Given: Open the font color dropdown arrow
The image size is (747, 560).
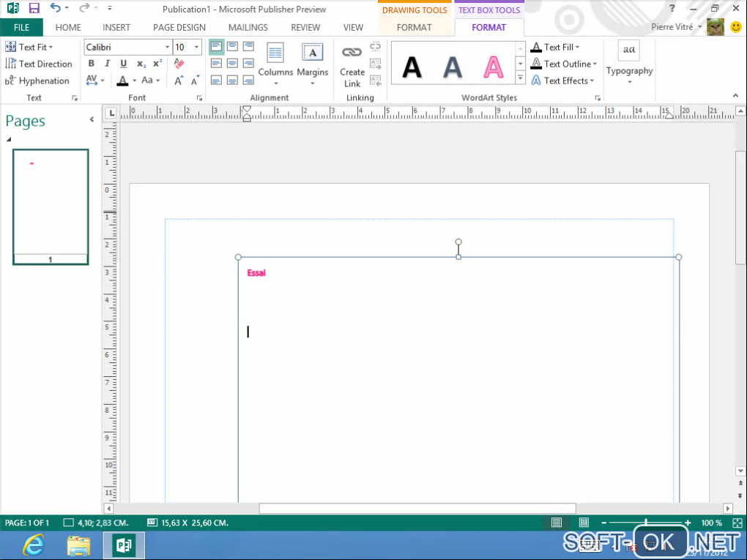Looking at the screenshot, I should click(134, 81).
